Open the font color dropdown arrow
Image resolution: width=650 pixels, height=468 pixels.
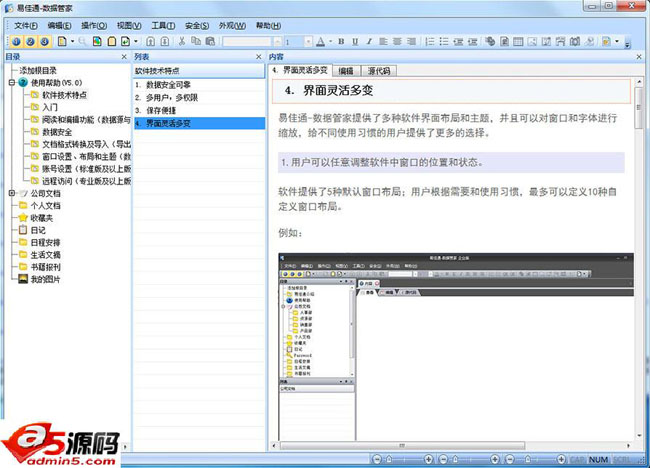pyautogui.click(x=330, y=41)
